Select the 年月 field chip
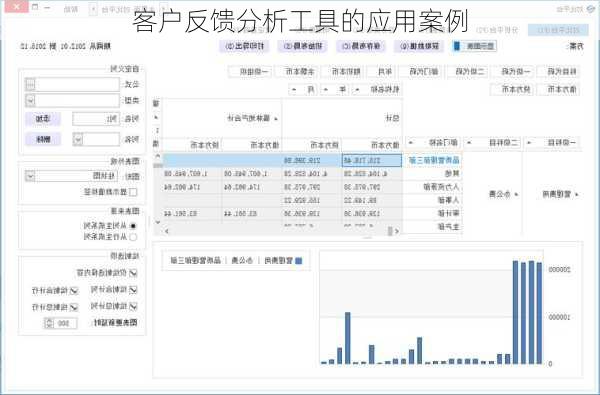 pos(381,71)
